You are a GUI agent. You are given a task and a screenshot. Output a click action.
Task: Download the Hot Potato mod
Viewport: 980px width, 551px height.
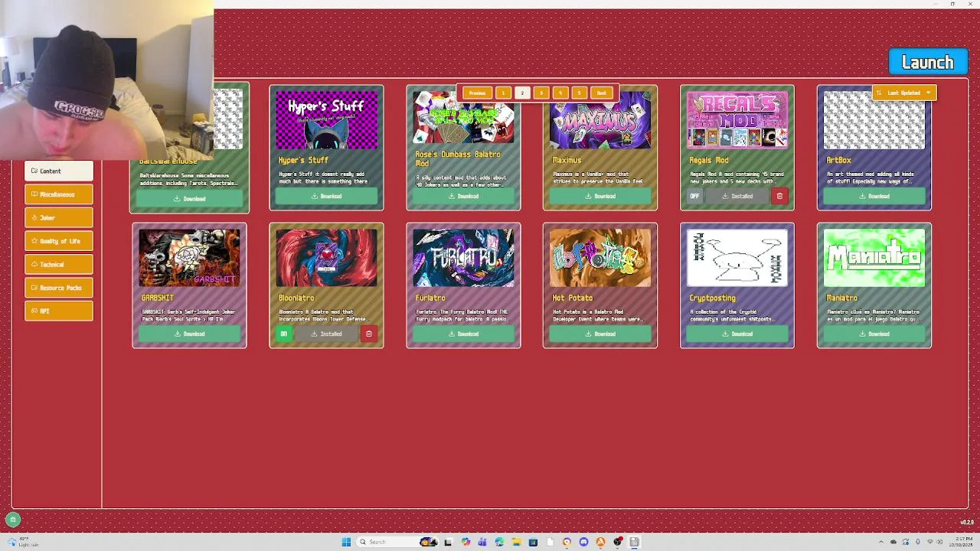point(600,334)
